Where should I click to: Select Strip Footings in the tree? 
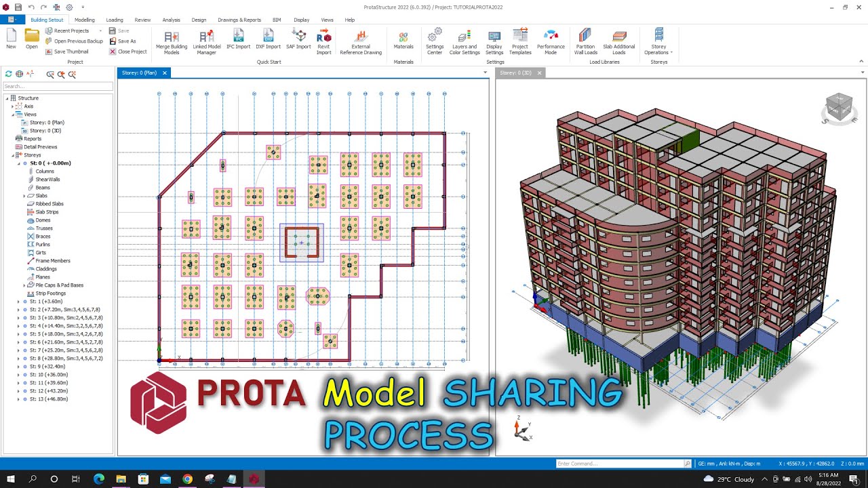pyautogui.click(x=50, y=293)
